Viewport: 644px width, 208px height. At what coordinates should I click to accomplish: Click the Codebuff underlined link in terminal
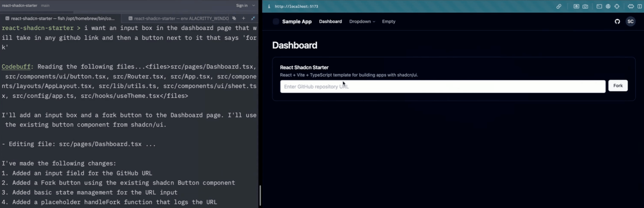(16, 67)
